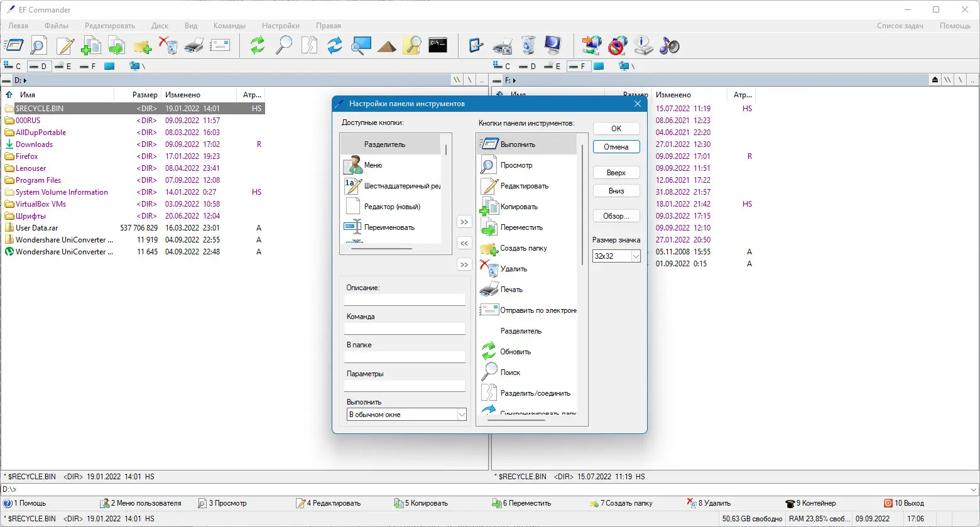
Task: Select Печать in the toolbar buttons list
Action: (x=527, y=290)
